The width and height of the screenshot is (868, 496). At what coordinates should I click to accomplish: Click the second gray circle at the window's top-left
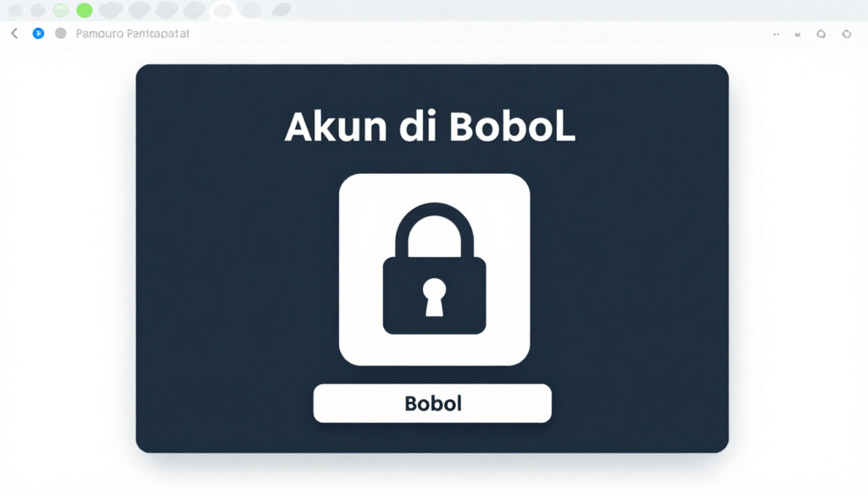(x=37, y=10)
